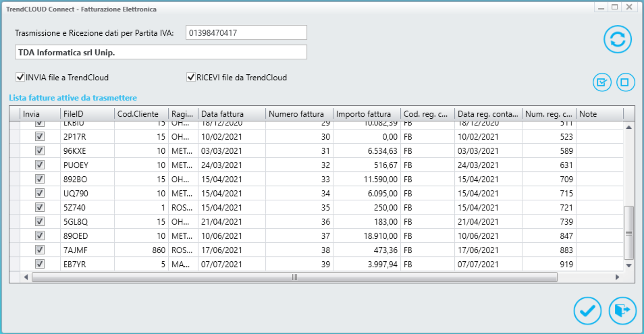Maximize the TrendCLOUD Connect window
Viewport: 644px width, 334px height.
[615, 7]
